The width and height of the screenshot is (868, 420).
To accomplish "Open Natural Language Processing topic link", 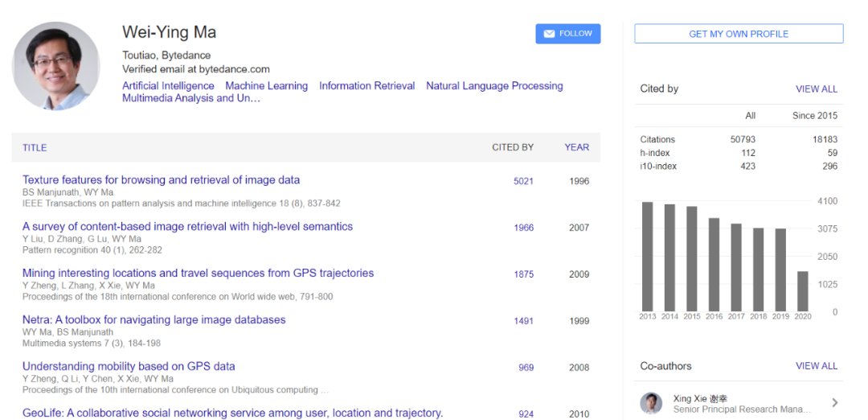I will coord(494,86).
